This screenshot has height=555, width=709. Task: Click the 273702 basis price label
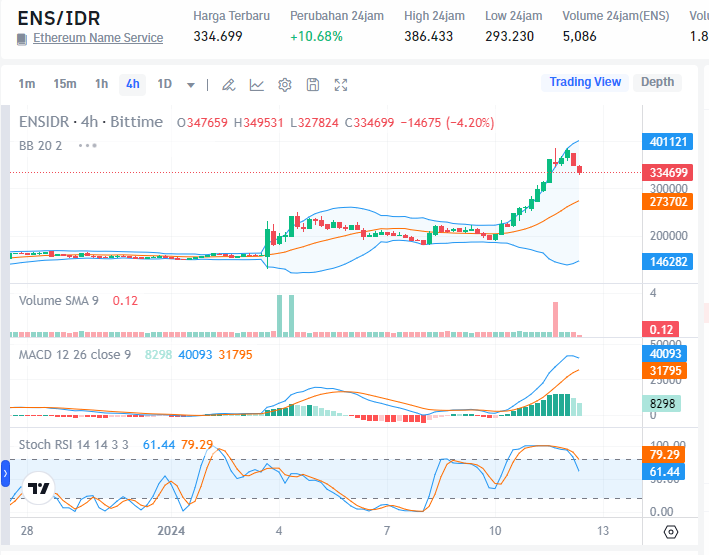coord(668,202)
